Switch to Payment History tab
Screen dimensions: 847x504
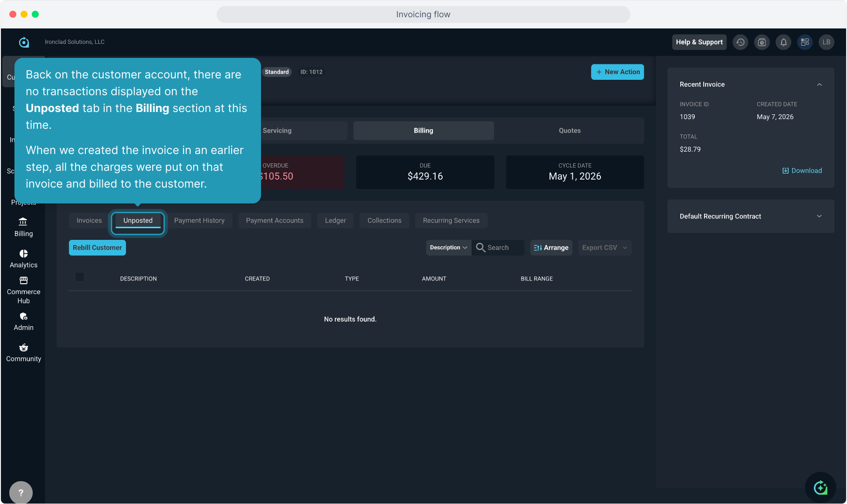pyautogui.click(x=199, y=220)
